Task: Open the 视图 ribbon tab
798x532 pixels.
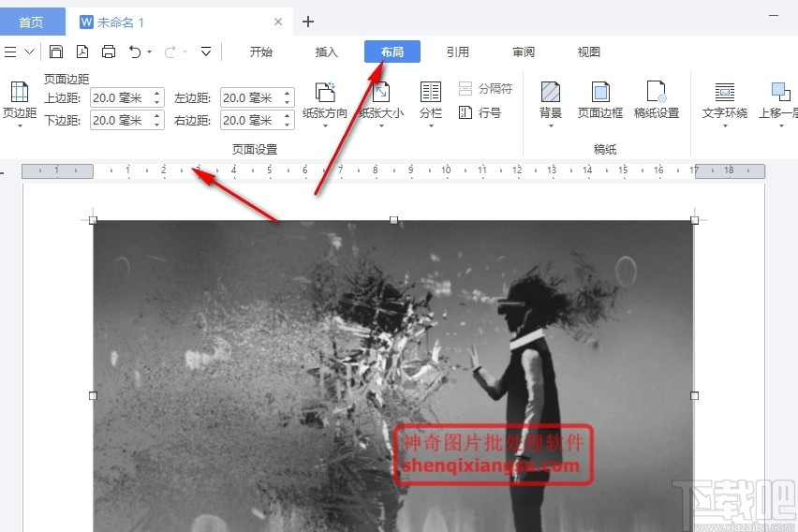Action: coord(589,52)
